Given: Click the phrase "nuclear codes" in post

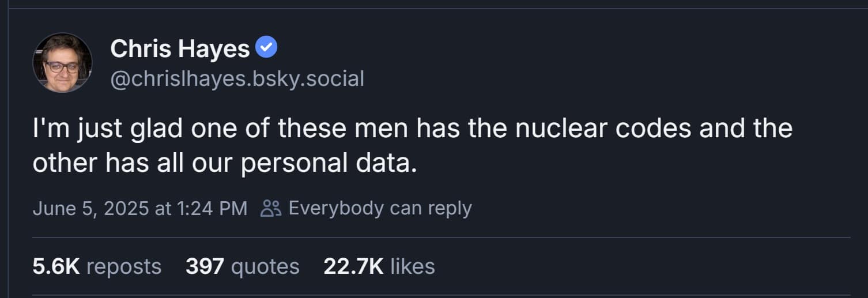Looking at the screenshot, I should (603, 129).
